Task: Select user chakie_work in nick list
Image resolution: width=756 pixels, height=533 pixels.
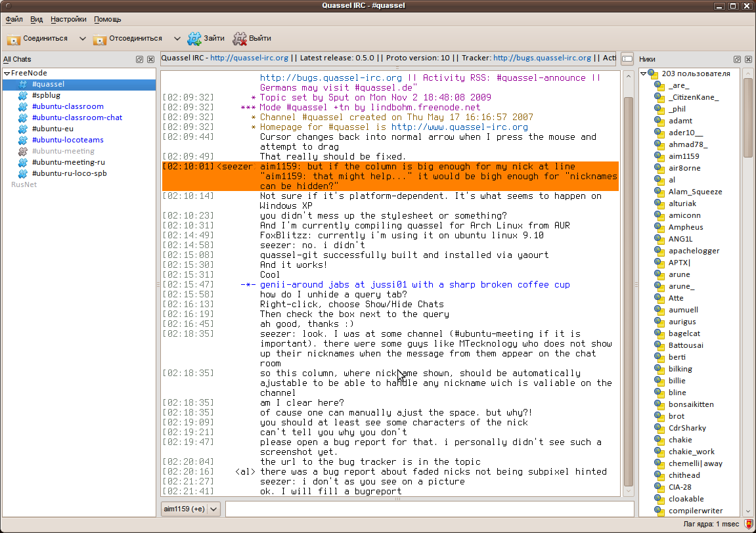Action: [x=692, y=452]
